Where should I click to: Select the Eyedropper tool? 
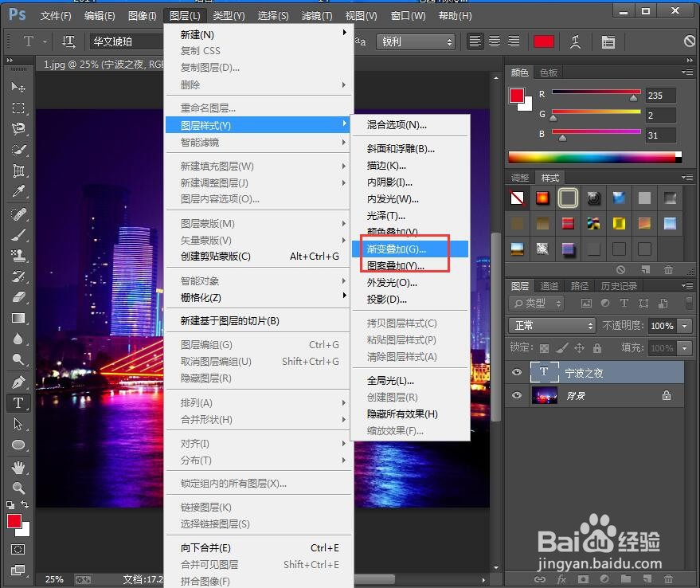click(18, 192)
